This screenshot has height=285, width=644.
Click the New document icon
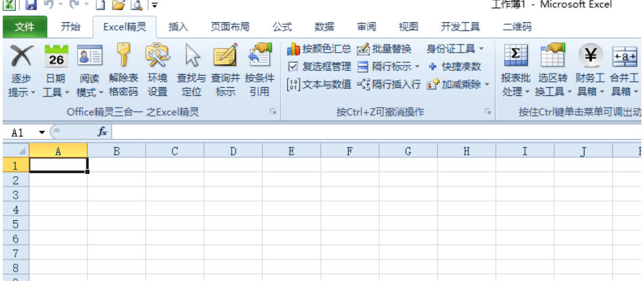click(x=100, y=5)
